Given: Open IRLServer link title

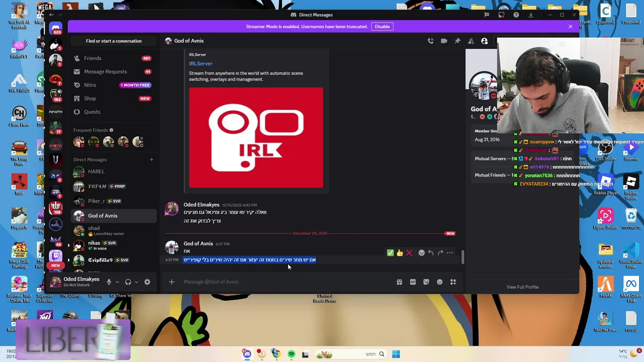Looking at the screenshot, I should coord(201,64).
